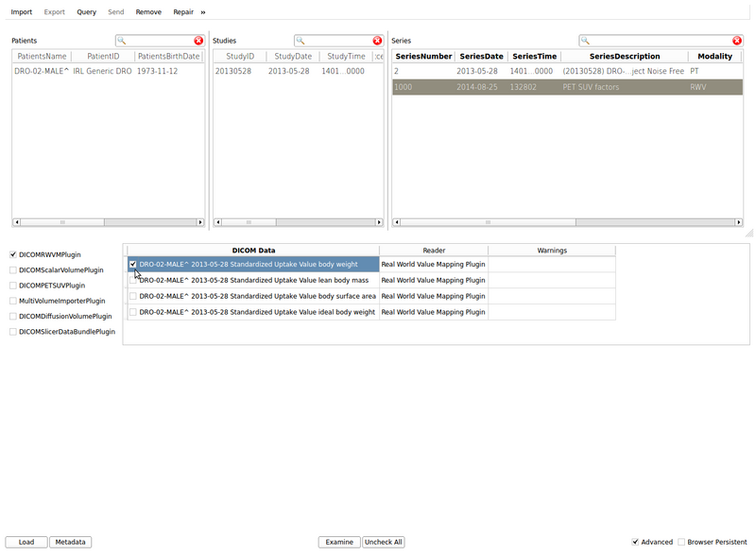The height and width of the screenshot is (555, 756).
Task: Click the Studies search magnifier icon
Action: pyautogui.click(x=301, y=41)
